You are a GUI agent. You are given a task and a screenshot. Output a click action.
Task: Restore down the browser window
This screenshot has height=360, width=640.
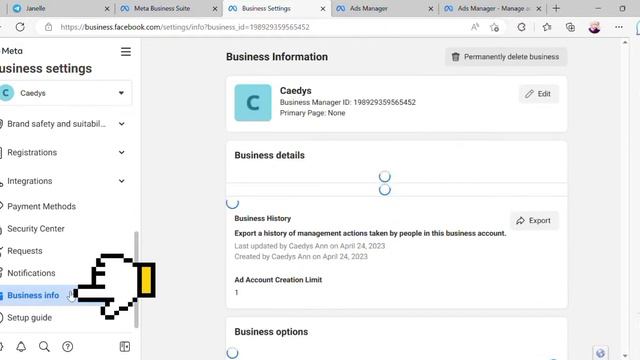(622, 8)
